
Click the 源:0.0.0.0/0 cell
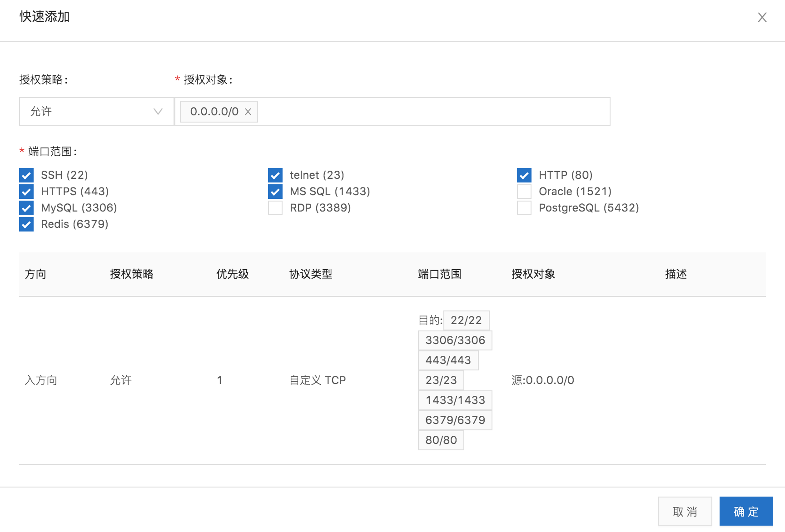click(543, 380)
